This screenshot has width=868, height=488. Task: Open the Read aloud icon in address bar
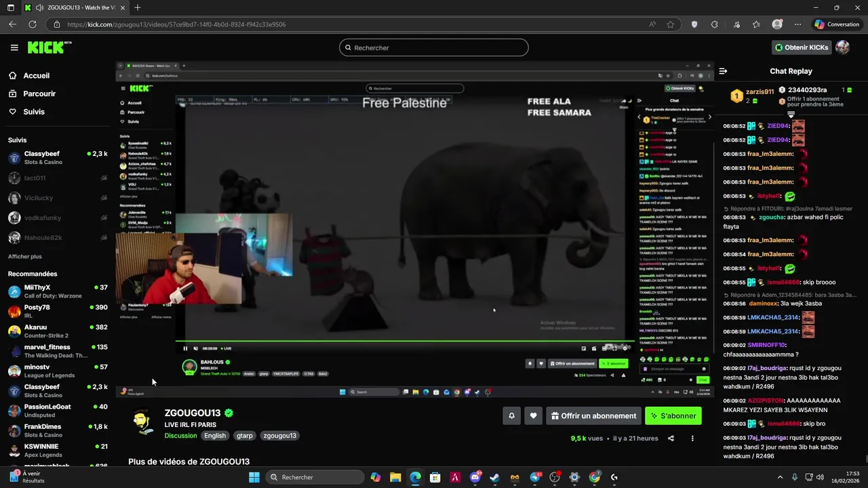tap(652, 24)
